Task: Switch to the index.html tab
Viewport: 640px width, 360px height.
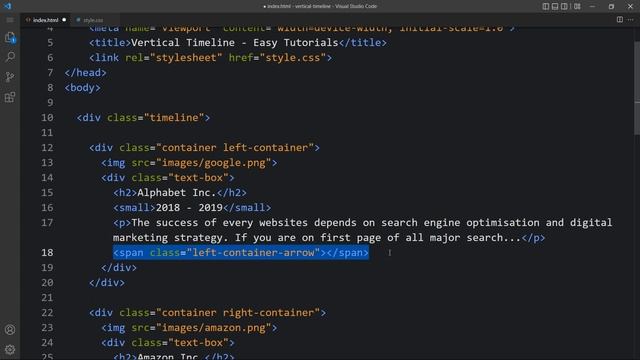Action: tap(45, 20)
